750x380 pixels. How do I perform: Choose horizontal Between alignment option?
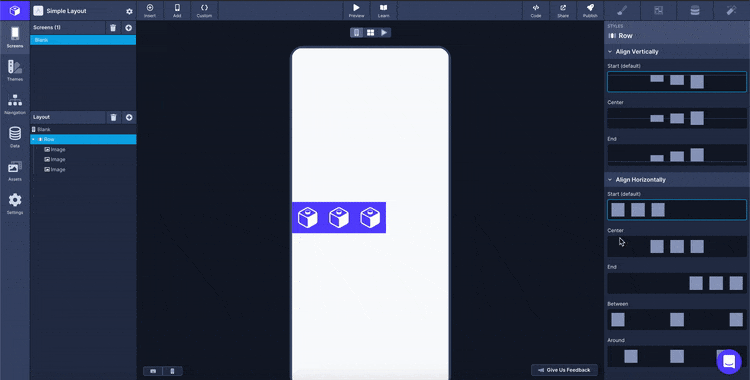click(x=677, y=320)
